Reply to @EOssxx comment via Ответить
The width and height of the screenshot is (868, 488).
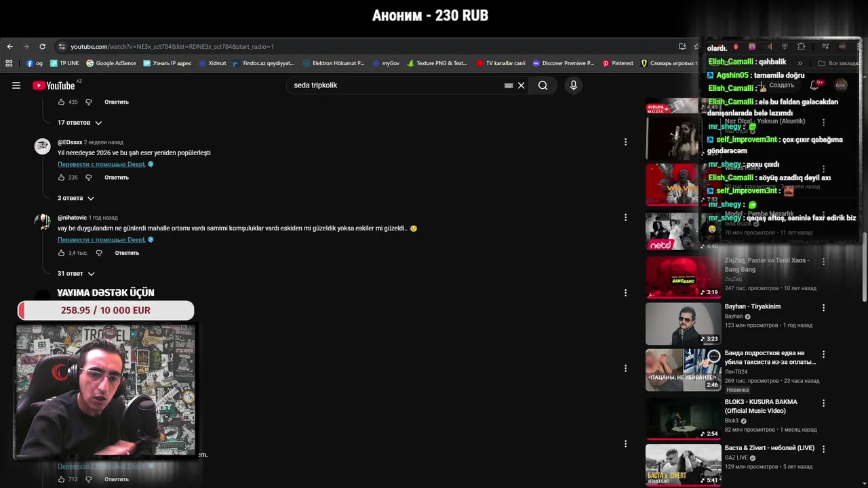coord(117,178)
